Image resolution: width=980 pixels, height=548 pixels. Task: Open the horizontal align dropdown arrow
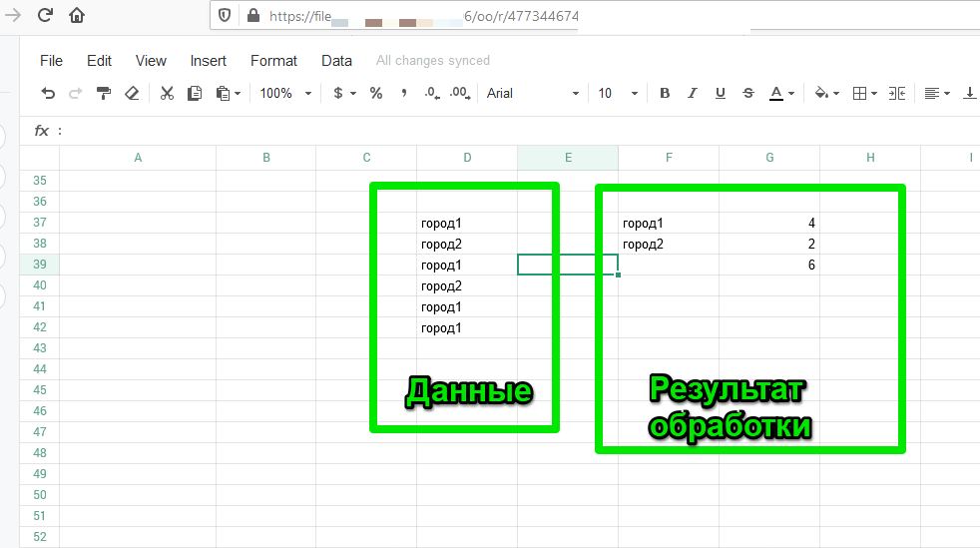[947, 94]
